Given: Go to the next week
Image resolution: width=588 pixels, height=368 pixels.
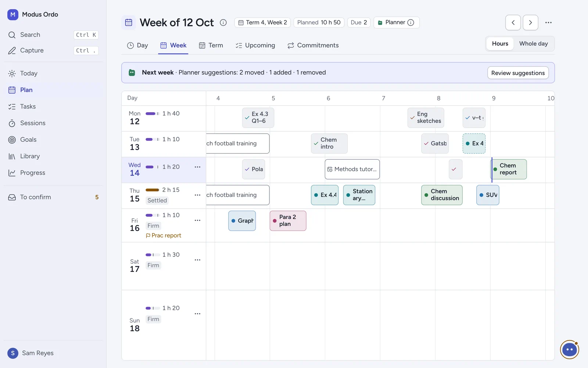Looking at the screenshot, I should click(x=531, y=22).
